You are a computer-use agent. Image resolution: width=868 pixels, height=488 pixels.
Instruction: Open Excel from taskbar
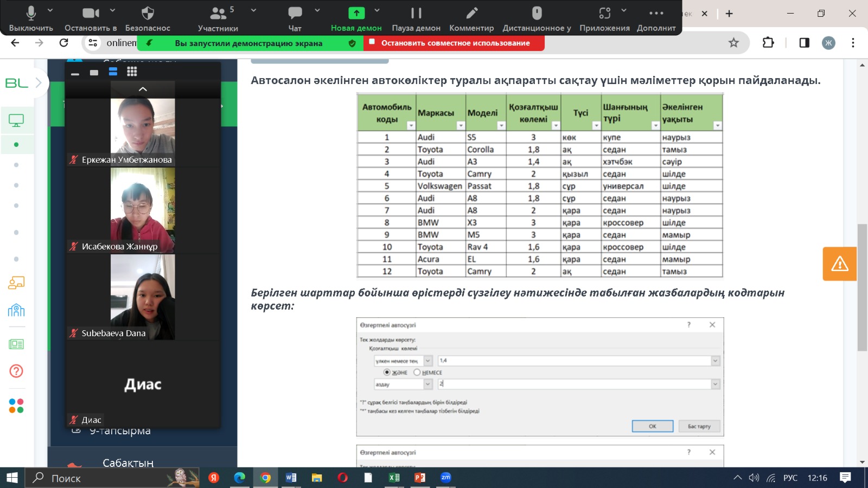tap(394, 478)
